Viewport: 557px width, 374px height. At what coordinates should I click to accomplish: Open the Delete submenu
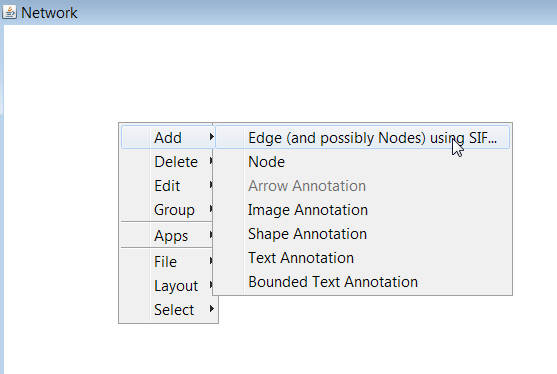pyautogui.click(x=167, y=162)
